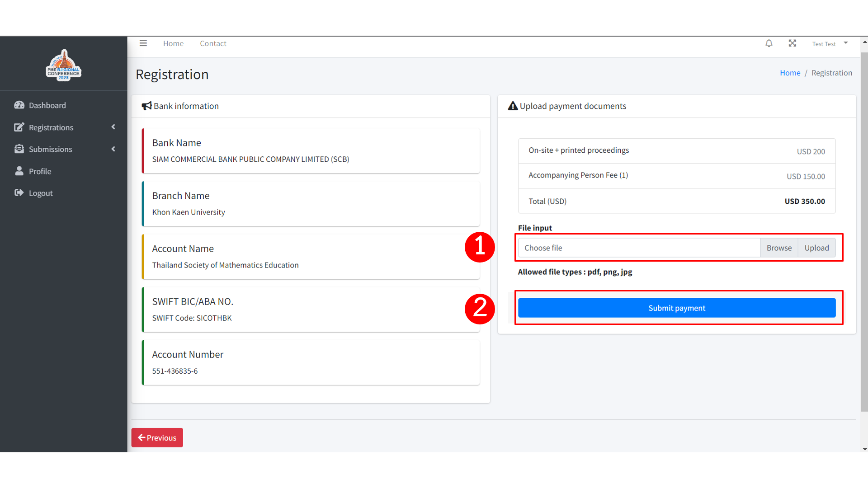Viewport: 868px width, 488px height.
Task: Click the USD 150.00 accompanying fee
Action: 806,176
